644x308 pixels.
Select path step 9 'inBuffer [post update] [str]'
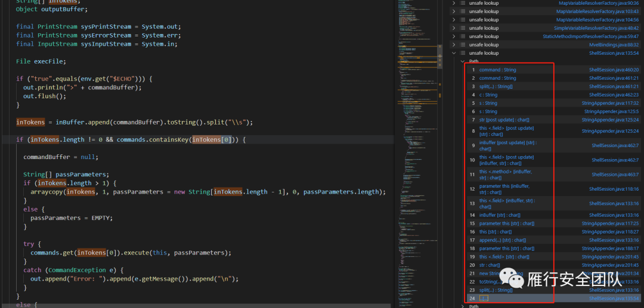(x=507, y=145)
